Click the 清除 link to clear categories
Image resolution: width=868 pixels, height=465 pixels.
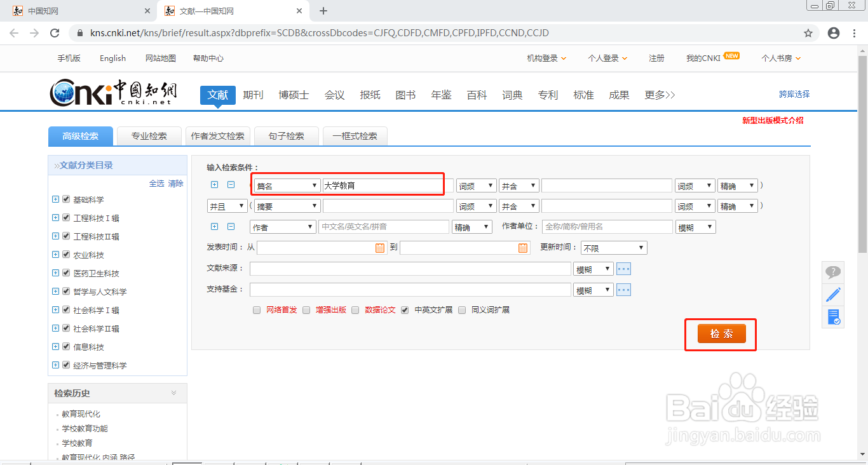(175, 183)
